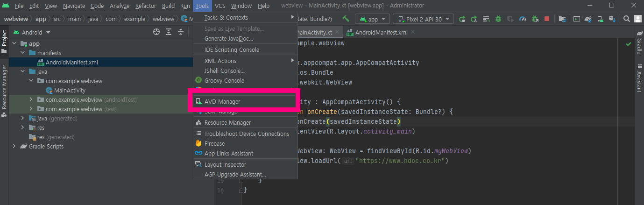This screenshot has width=644, height=205.
Task: Expand com.example.webview (androidTest) package
Action: point(31,99)
